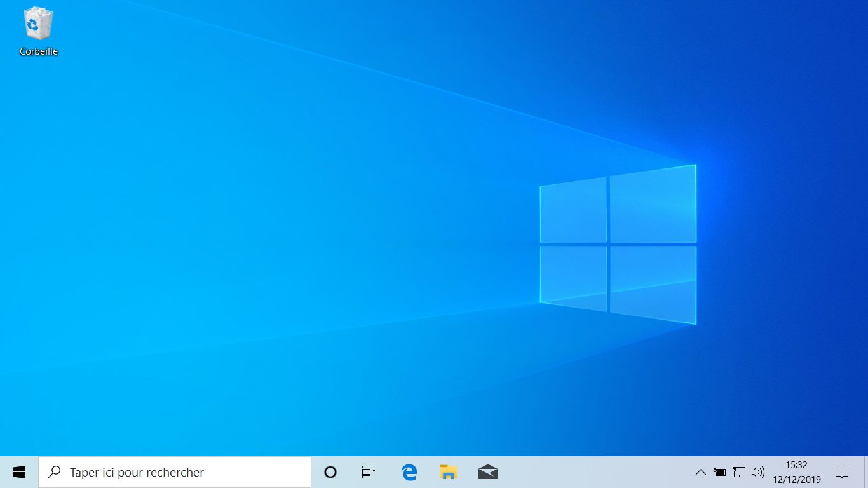Open the Mail app envelope icon
Viewport: 868px width, 488px height.
[488, 472]
